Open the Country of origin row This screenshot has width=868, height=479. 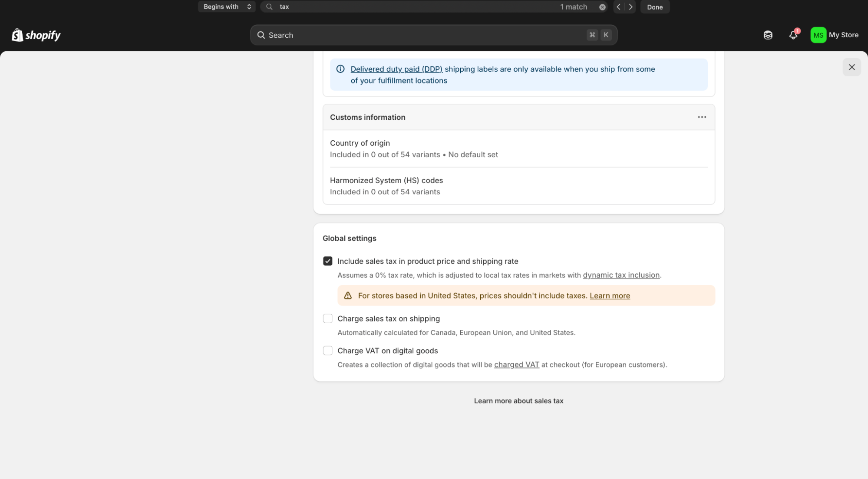[518, 149]
